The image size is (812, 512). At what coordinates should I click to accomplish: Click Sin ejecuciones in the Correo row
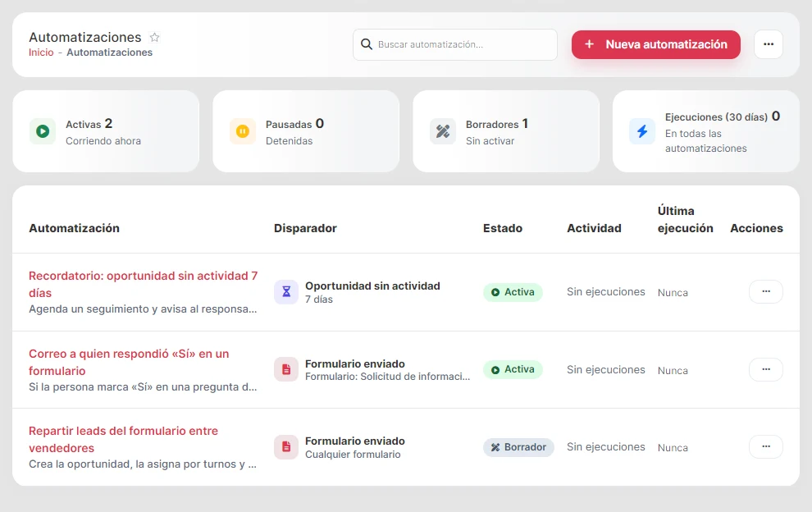(606, 369)
